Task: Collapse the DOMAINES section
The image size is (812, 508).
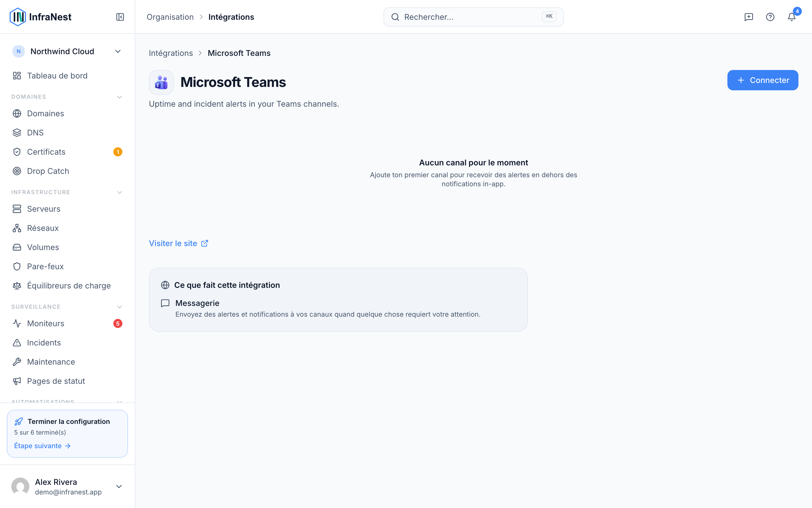Action: 120,97
